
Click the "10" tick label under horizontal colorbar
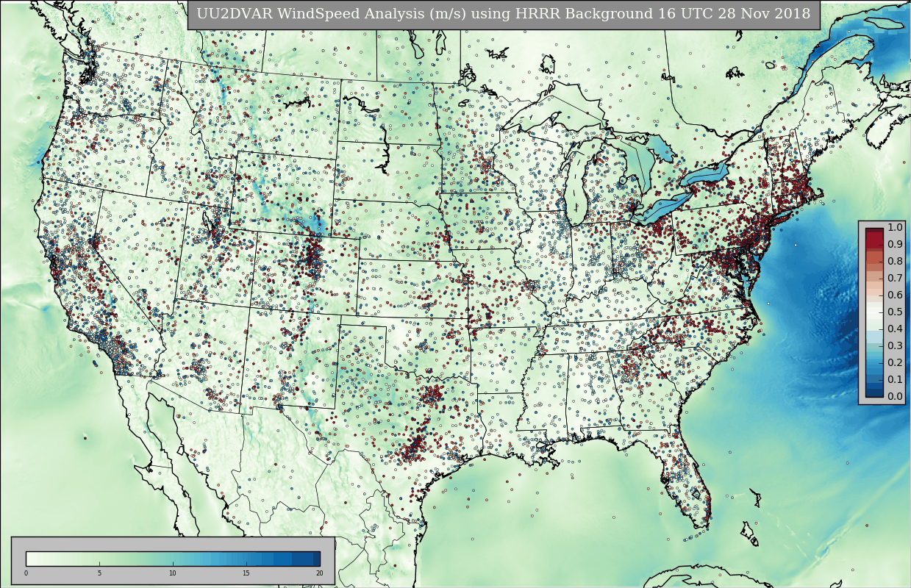[173, 573]
